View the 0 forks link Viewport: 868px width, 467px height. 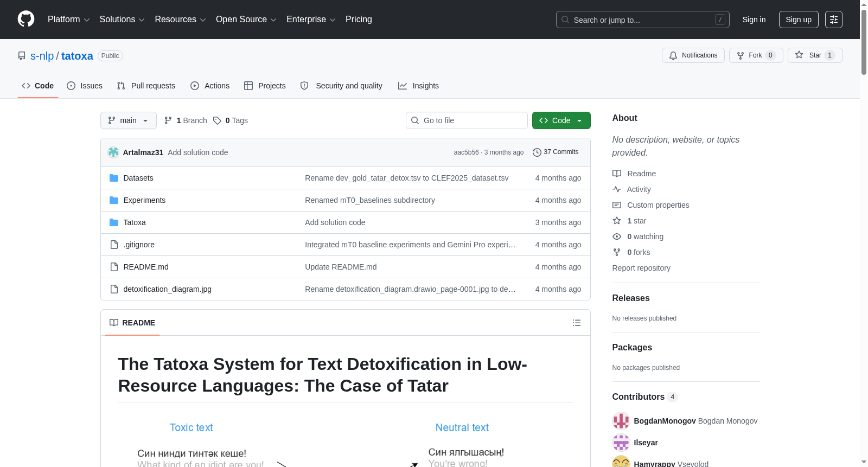click(x=631, y=252)
